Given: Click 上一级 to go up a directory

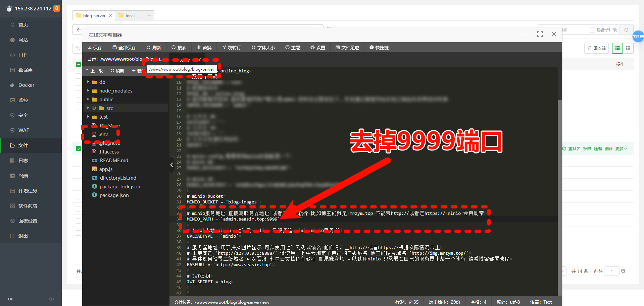Looking at the screenshot, I should click(94, 71).
